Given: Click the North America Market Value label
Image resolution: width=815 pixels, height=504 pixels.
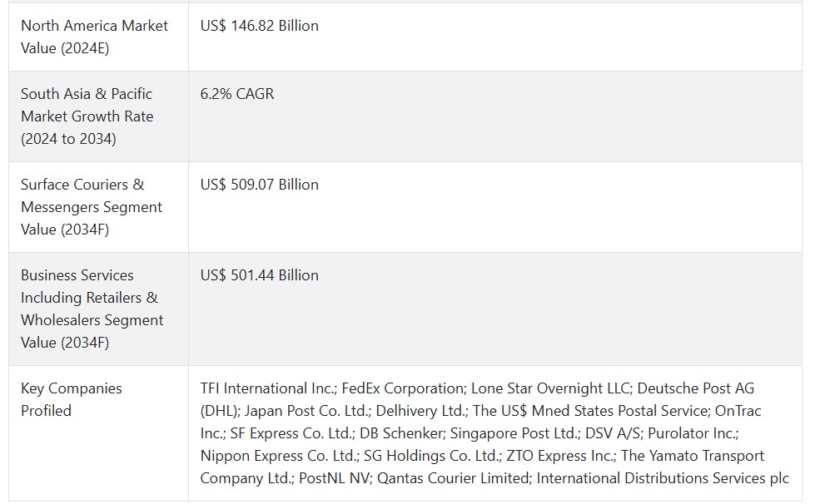Looking at the screenshot, I should [x=94, y=37].
